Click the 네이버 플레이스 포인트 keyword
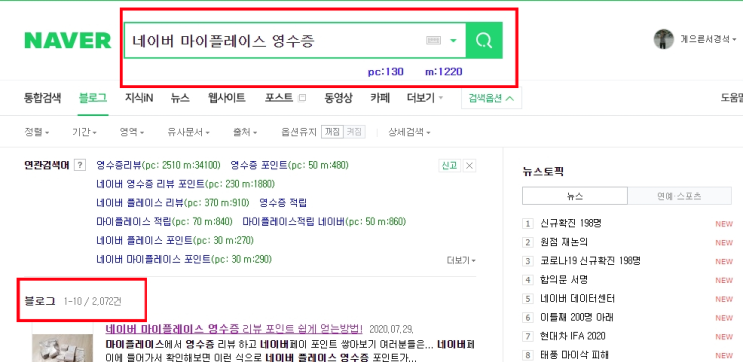743x362 pixels. pyautogui.click(x=145, y=241)
